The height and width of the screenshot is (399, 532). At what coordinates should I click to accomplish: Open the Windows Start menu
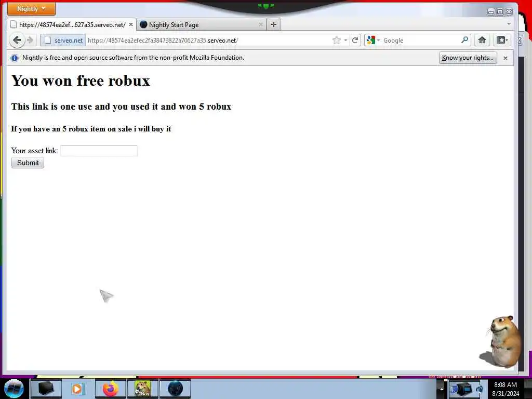tap(14, 389)
